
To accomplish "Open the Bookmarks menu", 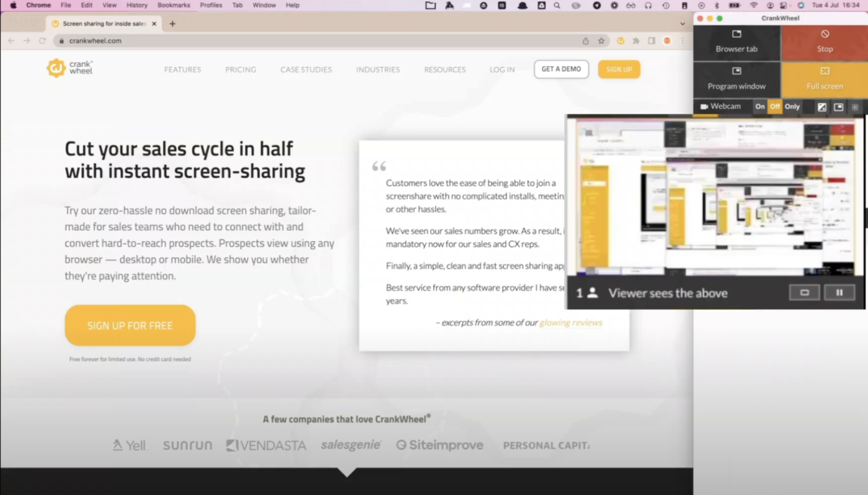I will pyautogui.click(x=174, y=5).
